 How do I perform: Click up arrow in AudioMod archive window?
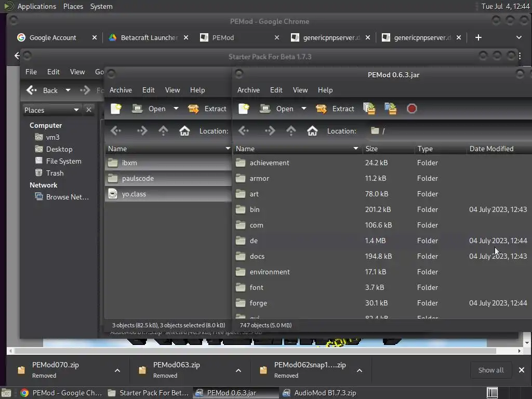click(163, 130)
